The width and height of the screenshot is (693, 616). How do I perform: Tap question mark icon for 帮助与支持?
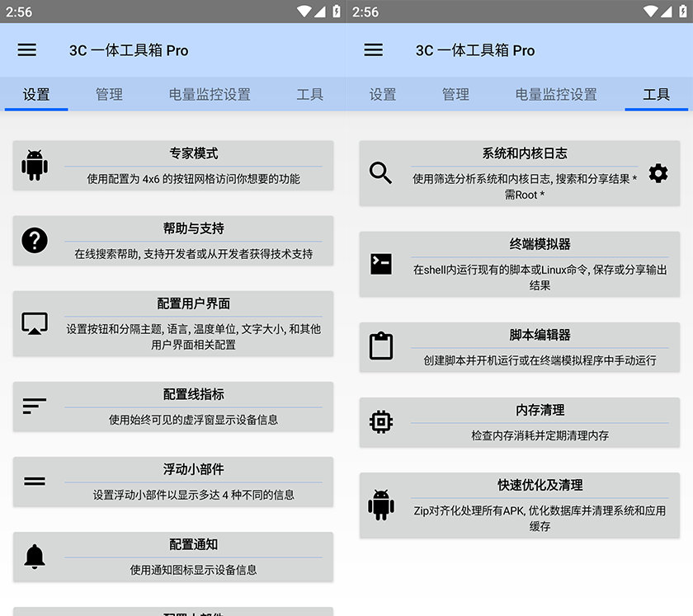tap(35, 241)
